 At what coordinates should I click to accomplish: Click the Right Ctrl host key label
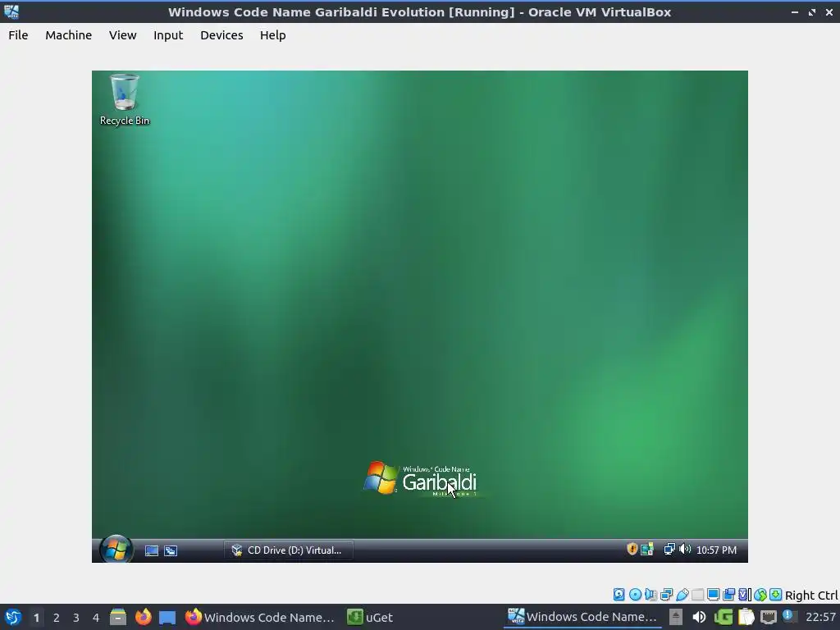tap(811, 596)
